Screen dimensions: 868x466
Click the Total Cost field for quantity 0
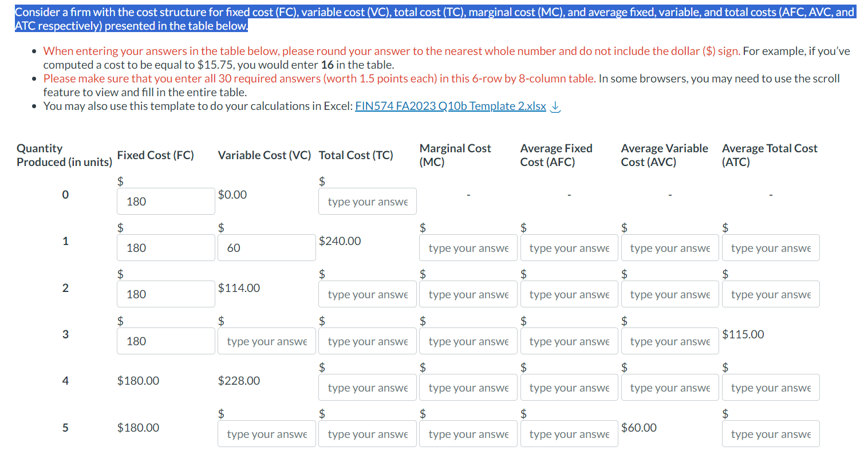coord(367,201)
